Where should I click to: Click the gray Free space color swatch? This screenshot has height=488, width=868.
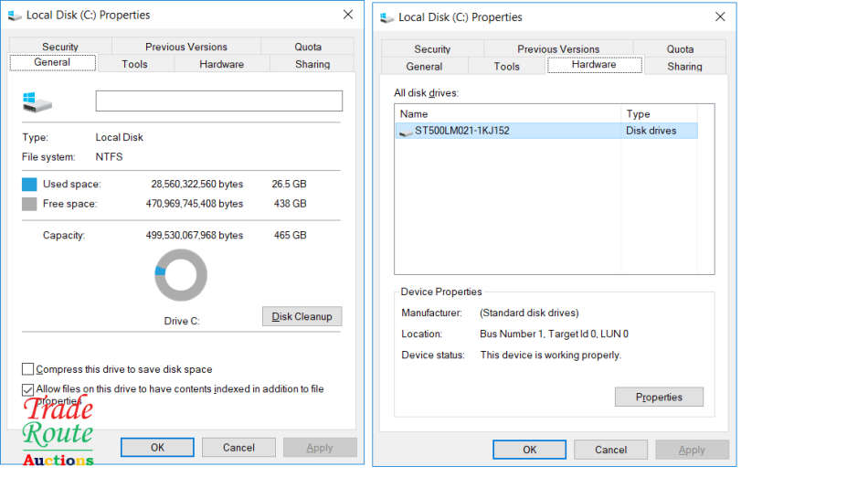coord(29,205)
